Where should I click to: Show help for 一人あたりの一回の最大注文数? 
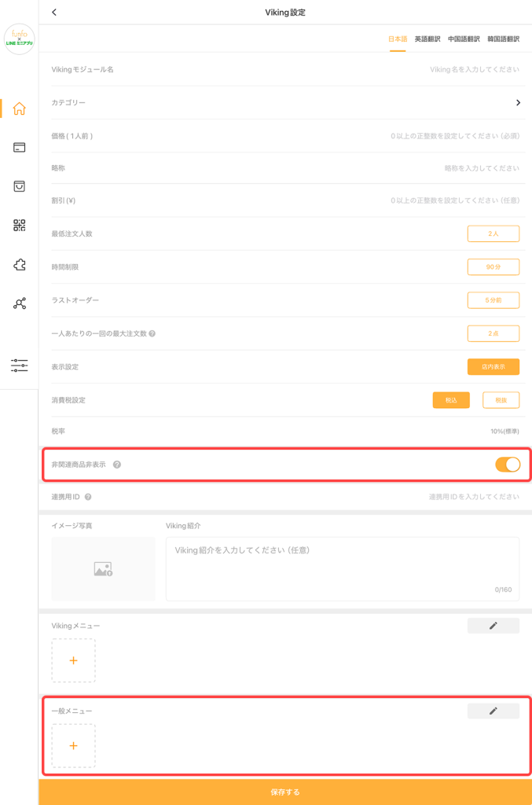point(152,333)
